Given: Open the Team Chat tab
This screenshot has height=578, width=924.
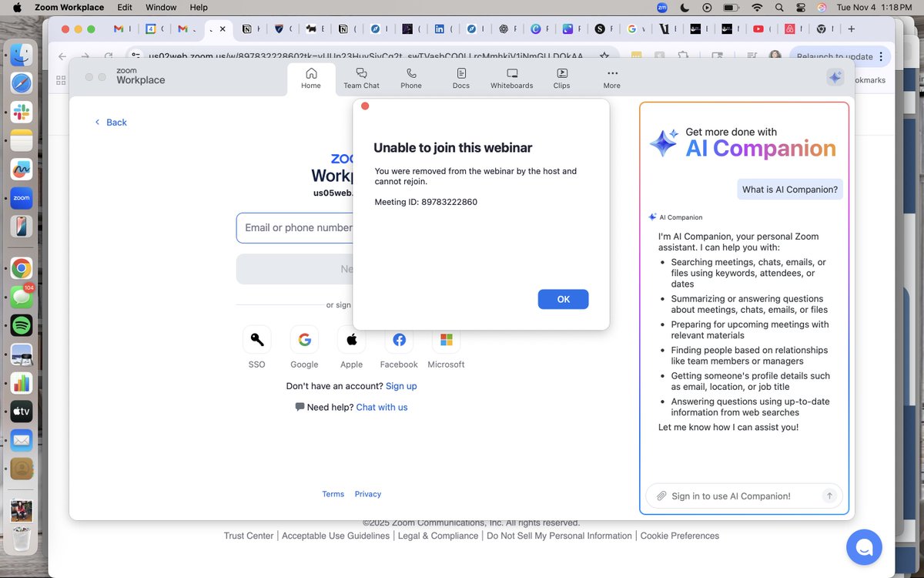Looking at the screenshot, I should coord(361,79).
